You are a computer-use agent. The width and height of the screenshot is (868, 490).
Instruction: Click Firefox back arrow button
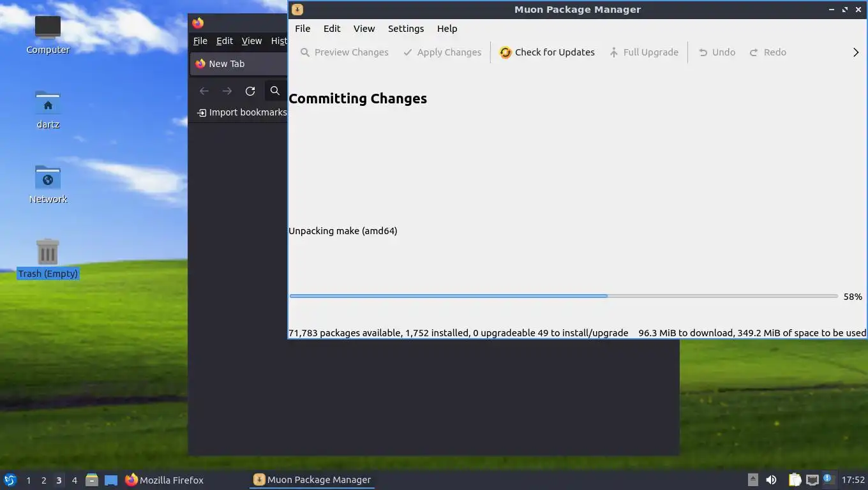[x=204, y=91]
